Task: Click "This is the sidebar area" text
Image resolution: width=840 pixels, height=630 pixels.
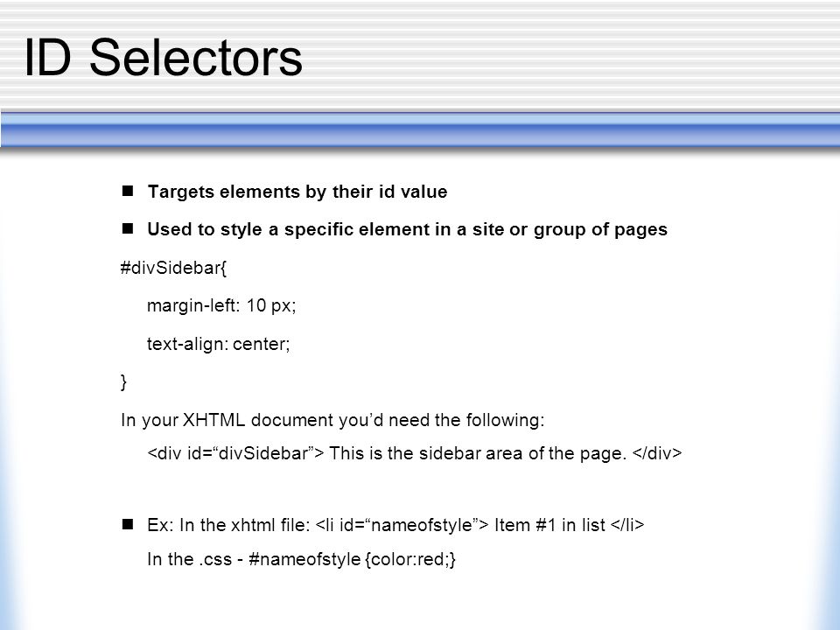Action: [426, 454]
